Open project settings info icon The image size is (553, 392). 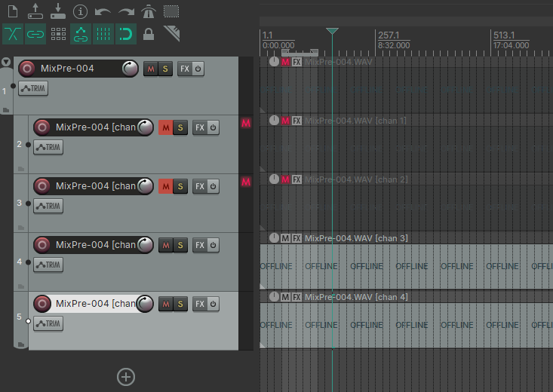[x=80, y=11]
